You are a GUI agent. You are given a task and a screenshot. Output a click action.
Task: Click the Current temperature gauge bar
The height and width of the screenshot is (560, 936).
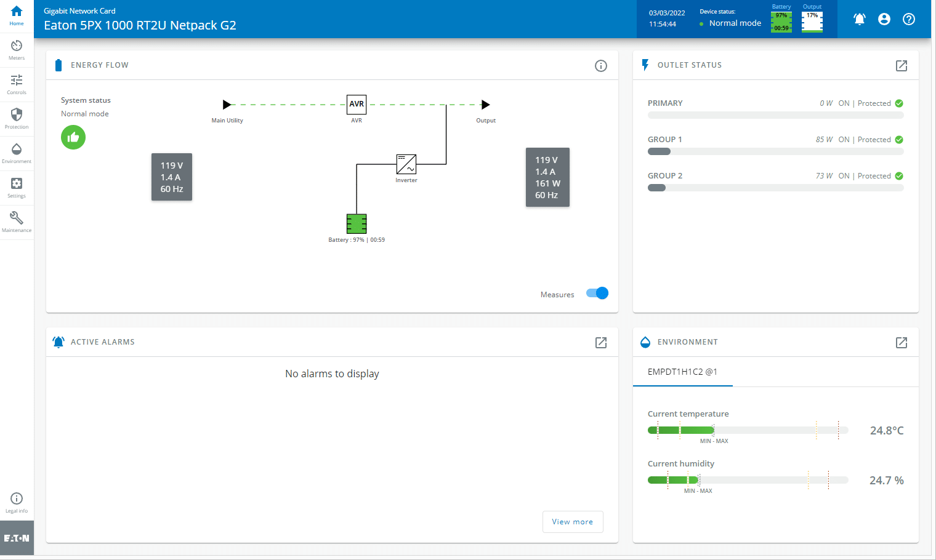pos(748,430)
